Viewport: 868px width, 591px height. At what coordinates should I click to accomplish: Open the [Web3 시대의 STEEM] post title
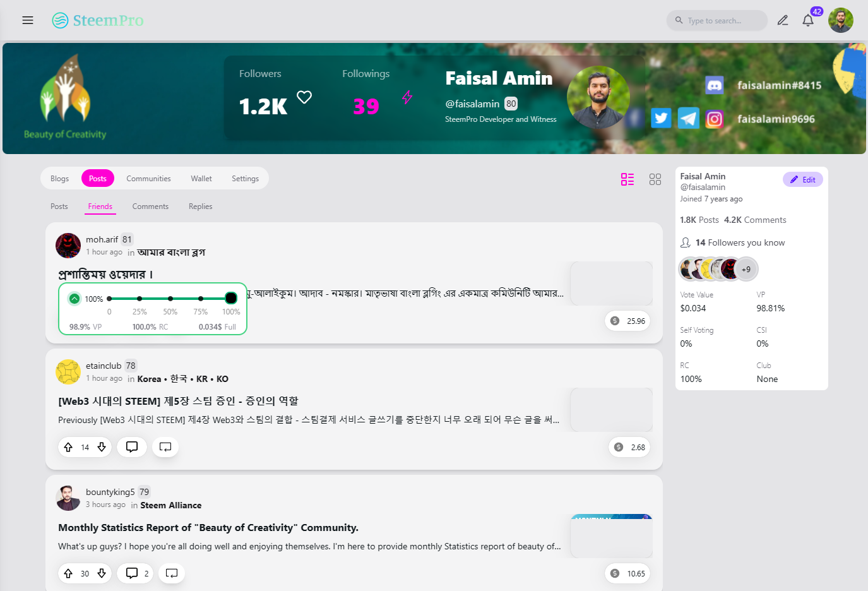click(178, 401)
